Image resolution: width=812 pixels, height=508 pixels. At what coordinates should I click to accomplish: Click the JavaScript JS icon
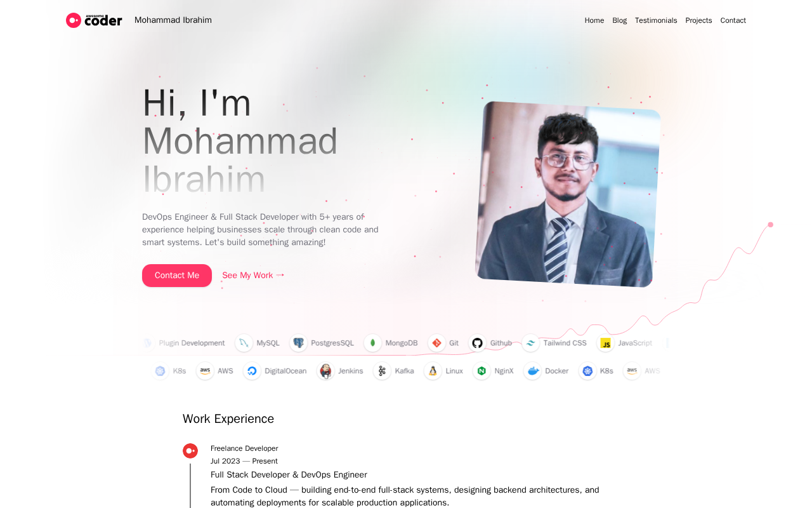point(606,344)
